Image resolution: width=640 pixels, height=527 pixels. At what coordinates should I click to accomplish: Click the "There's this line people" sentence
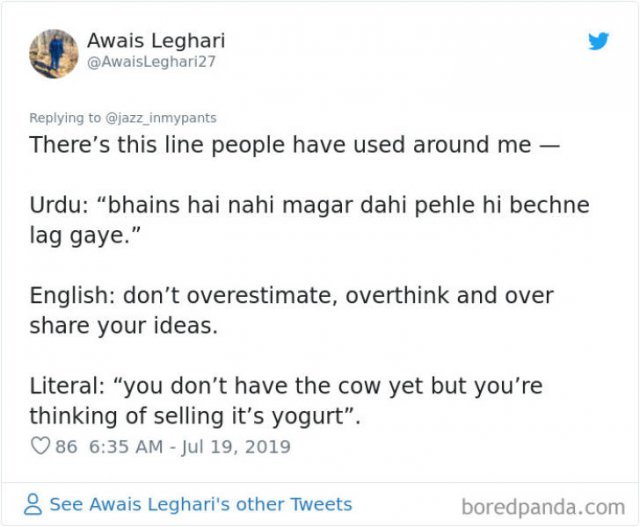click(294, 145)
